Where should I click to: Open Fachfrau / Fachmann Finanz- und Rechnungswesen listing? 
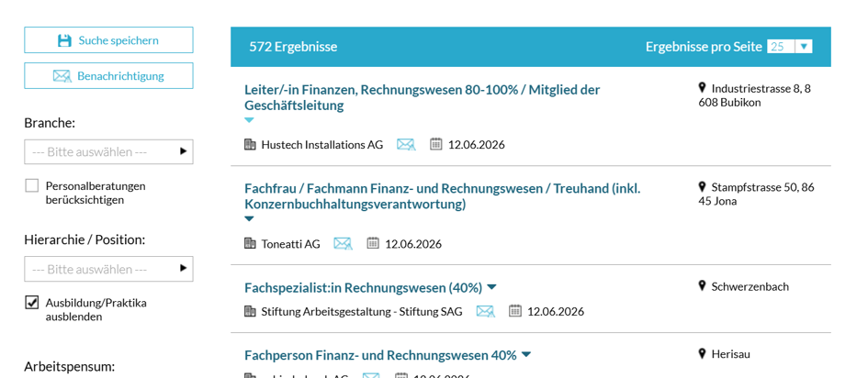(x=443, y=196)
